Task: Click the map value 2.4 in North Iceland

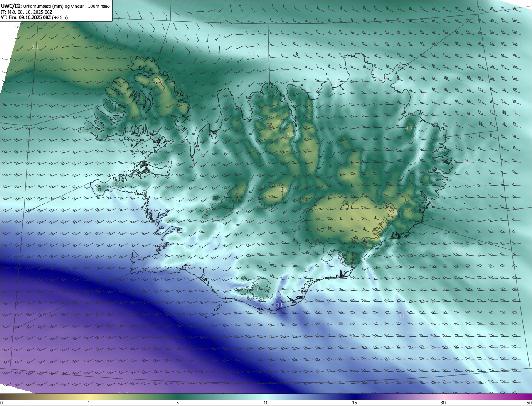Action: (x=290, y=135)
